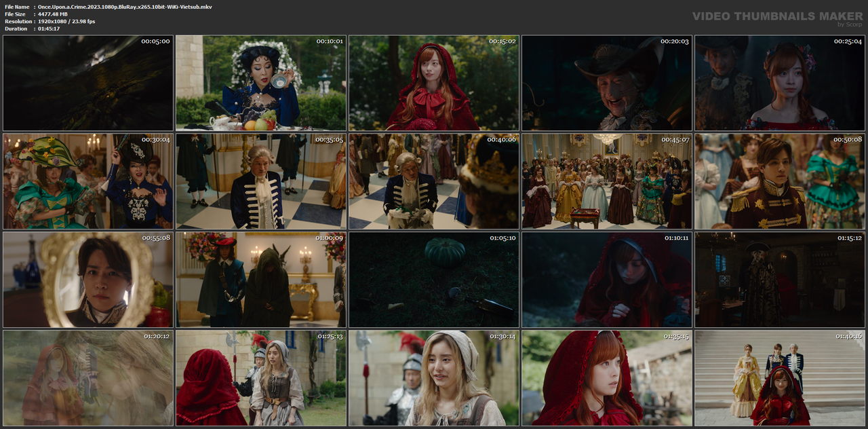Select the frame stamped 00:20:03
The height and width of the screenshot is (429, 868).
pyautogui.click(x=607, y=83)
